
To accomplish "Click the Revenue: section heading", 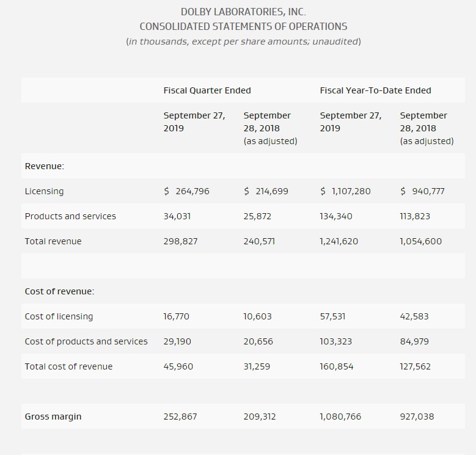I will coord(45,166).
